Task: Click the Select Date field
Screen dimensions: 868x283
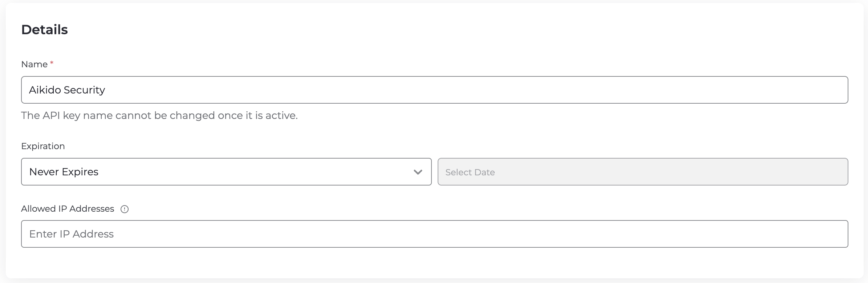Action: tap(643, 172)
